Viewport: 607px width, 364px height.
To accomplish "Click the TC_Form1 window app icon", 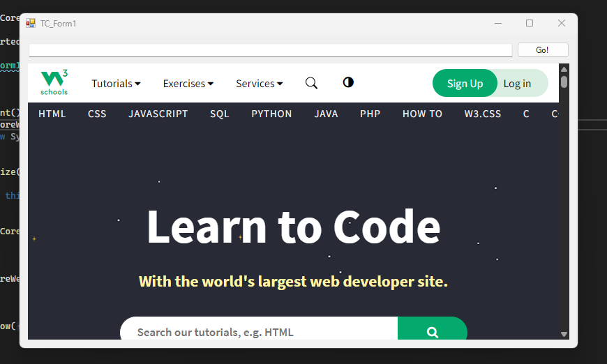I will coord(31,23).
